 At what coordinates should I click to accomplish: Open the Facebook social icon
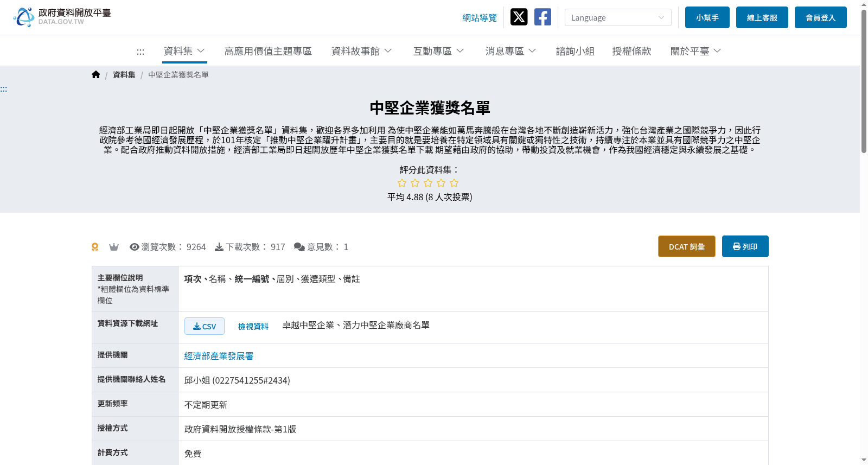(x=542, y=17)
